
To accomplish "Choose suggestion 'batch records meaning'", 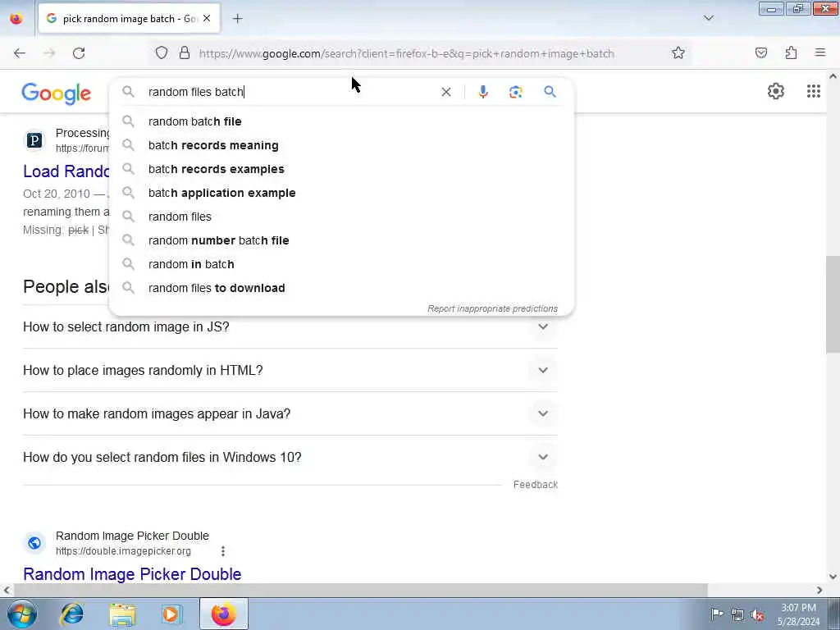I will [342, 145].
